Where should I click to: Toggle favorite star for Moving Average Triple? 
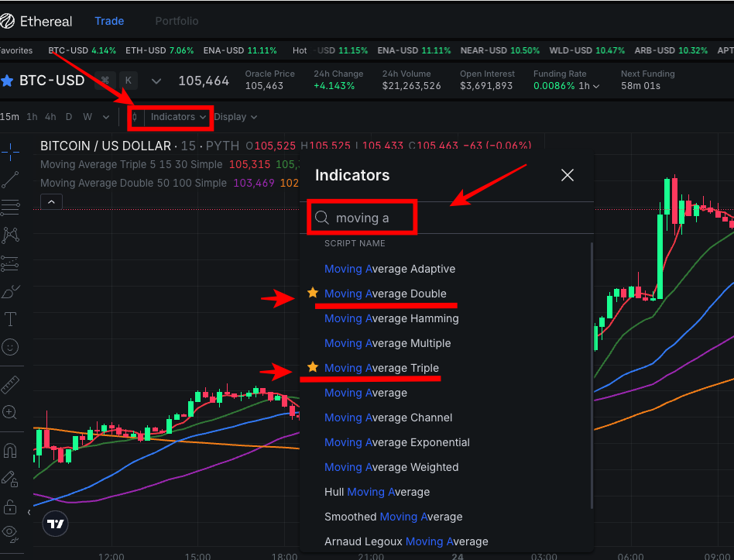(x=312, y=368)
